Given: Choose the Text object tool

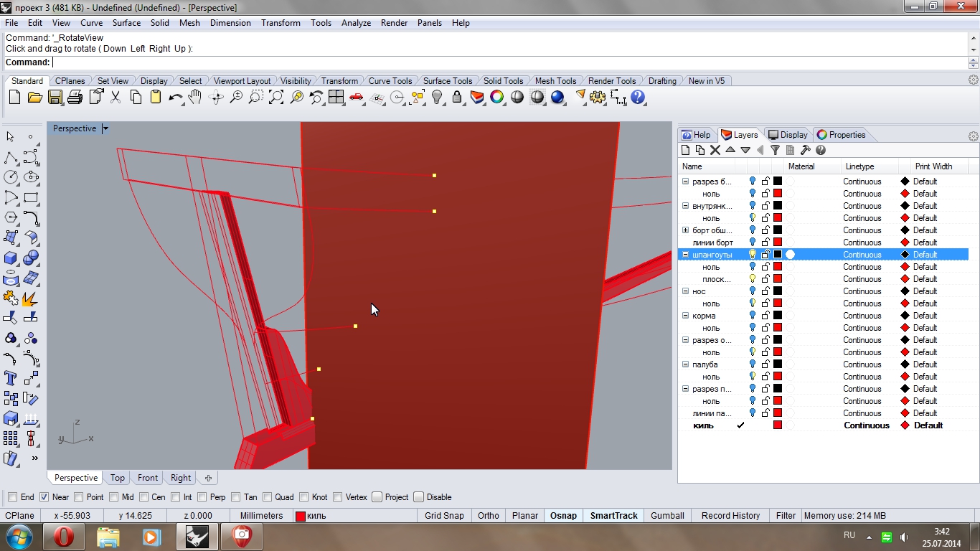Looking at the screenshot, I should (11, 377).
